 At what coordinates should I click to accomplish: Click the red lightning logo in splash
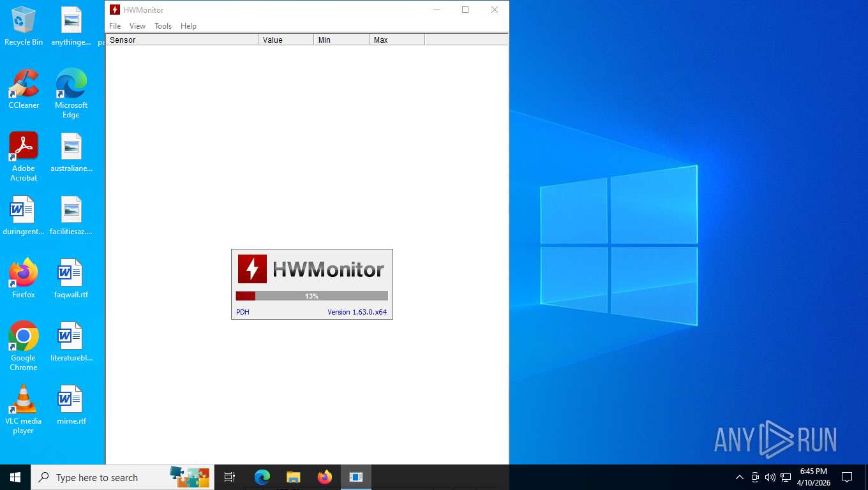[x=252, y=269]
